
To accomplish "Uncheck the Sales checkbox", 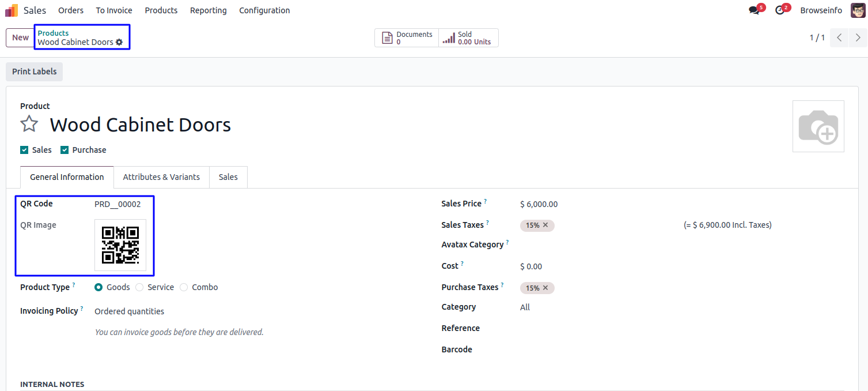I will tap(24, 150).
